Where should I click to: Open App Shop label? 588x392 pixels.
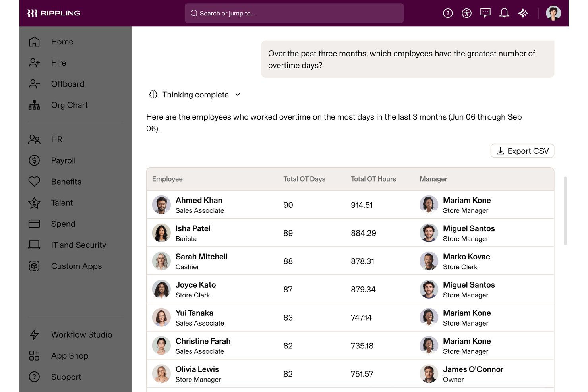click(70, 355)
